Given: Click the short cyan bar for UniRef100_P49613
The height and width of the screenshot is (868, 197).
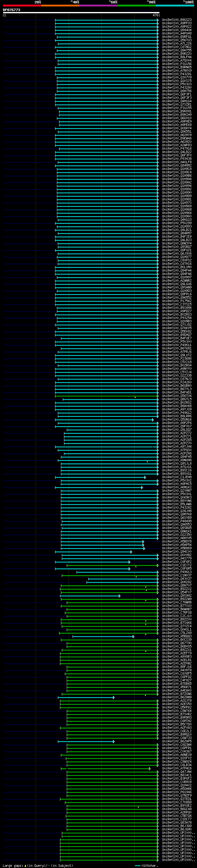Looking at the screenshot, I should [118, 572].
